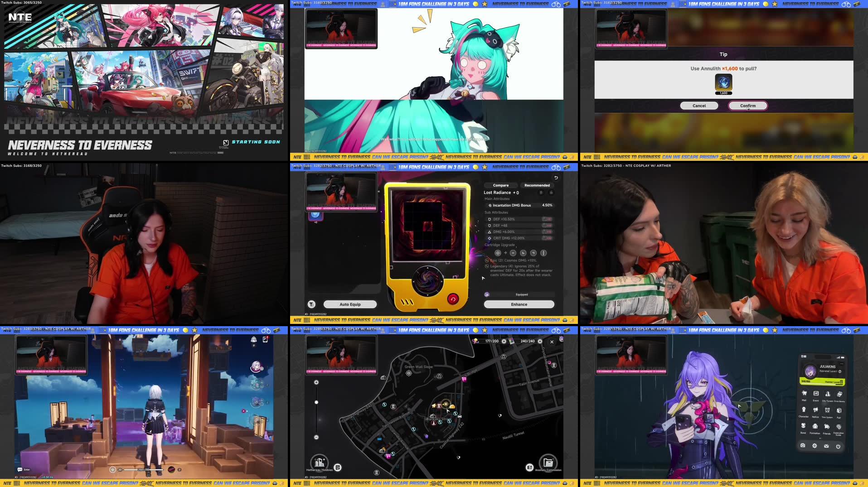868x487 pixels.
Task: Zoom out the map with minus button
Action: pos(316,437)
